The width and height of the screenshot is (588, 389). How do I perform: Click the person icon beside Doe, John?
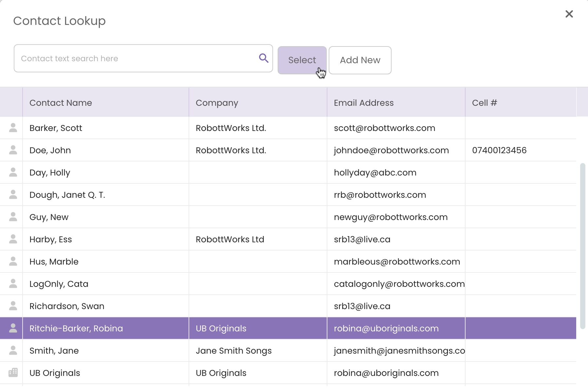click(13, 150)
